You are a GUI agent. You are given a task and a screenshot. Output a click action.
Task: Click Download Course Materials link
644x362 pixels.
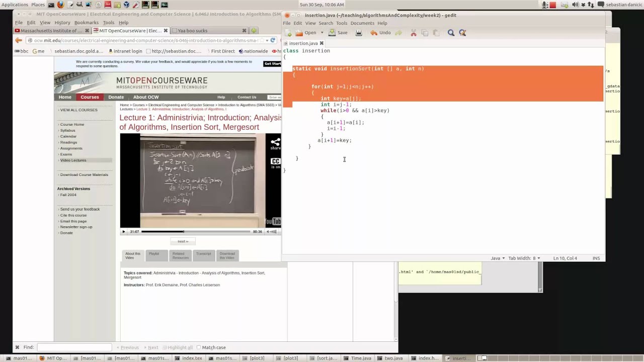pos(84,174)
